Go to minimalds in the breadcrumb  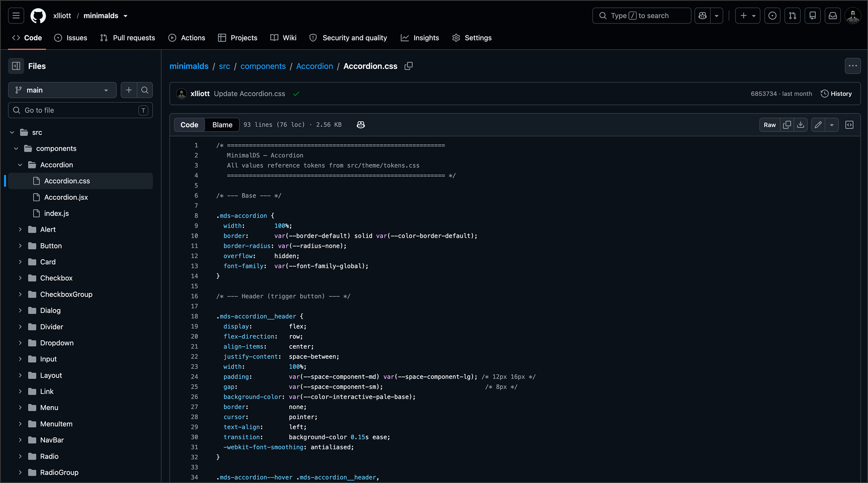[189, 66]
